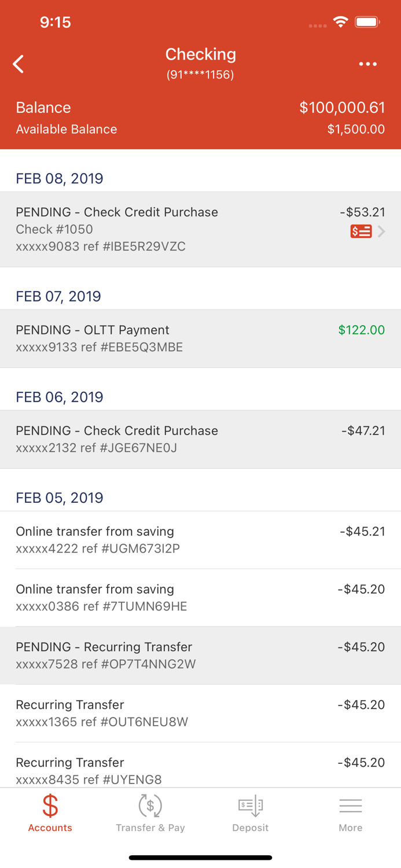Open the Deposit check tab
Image resolution: width=401 pixels, height=868 pixels.
pos(251,813)
